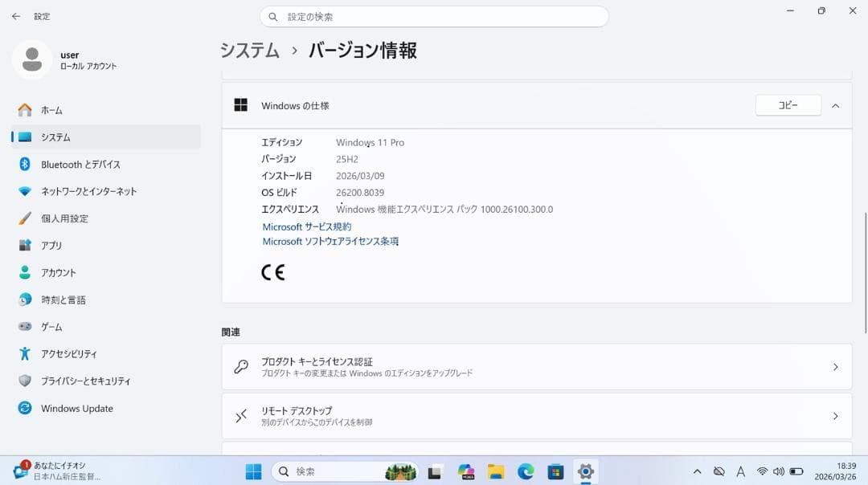Open Apps icon in sidebar
This screenshot has width=868, height=485.
click(25, 245)
